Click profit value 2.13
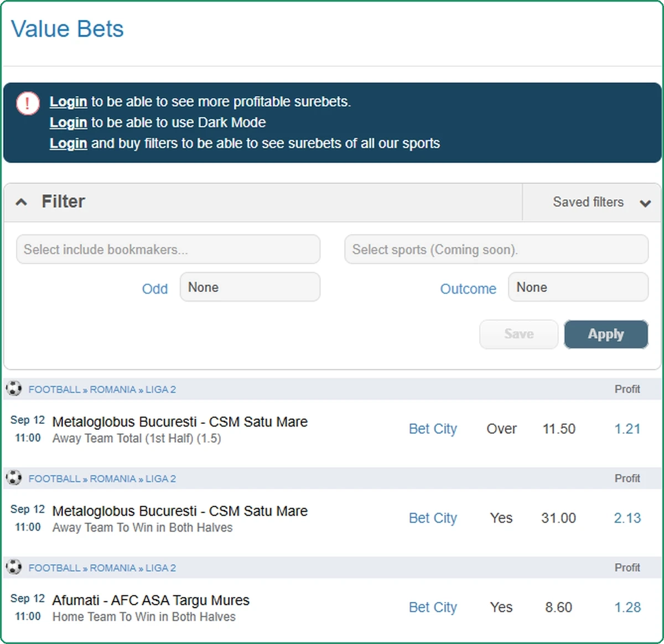The image size is (664, 644). (627, 518)
